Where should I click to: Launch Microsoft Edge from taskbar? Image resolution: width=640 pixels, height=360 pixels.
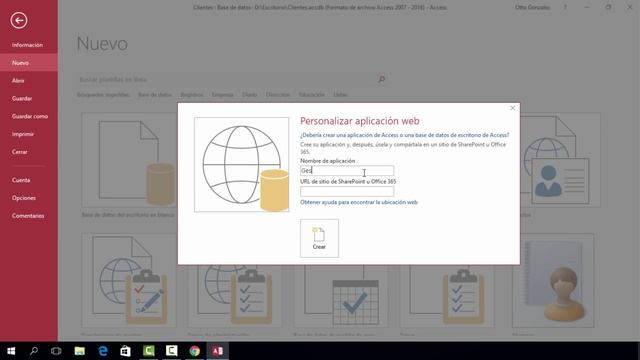103,351
